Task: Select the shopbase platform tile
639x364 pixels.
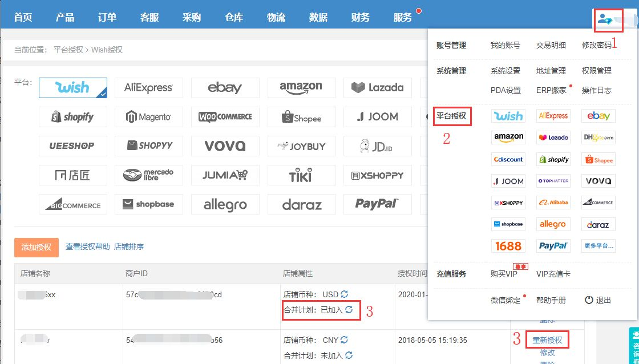Action: [149, 204]
